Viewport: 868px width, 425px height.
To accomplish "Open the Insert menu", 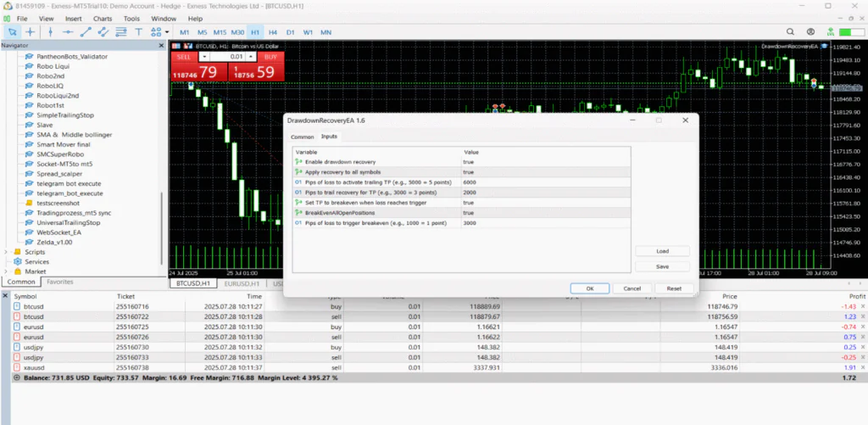I will tap(73, 19).
